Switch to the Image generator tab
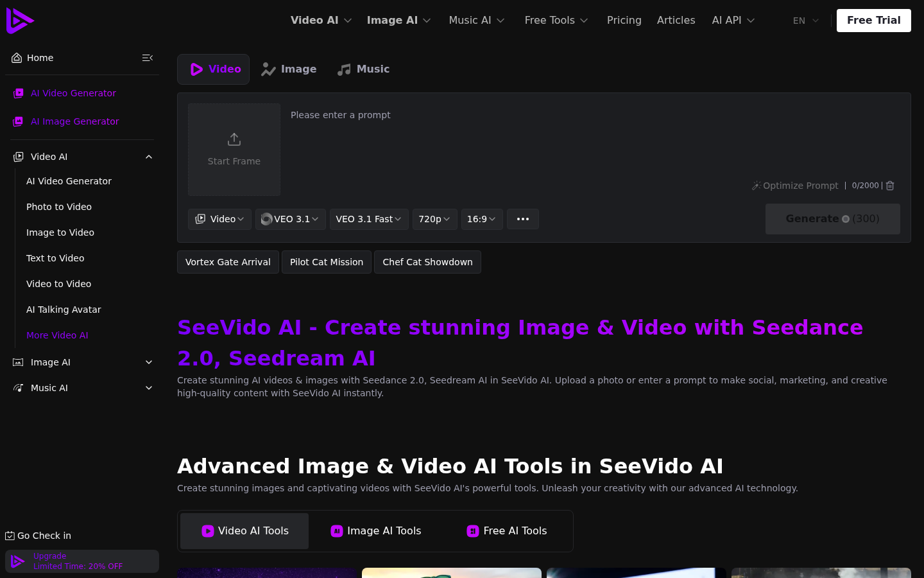 (289, 69)
